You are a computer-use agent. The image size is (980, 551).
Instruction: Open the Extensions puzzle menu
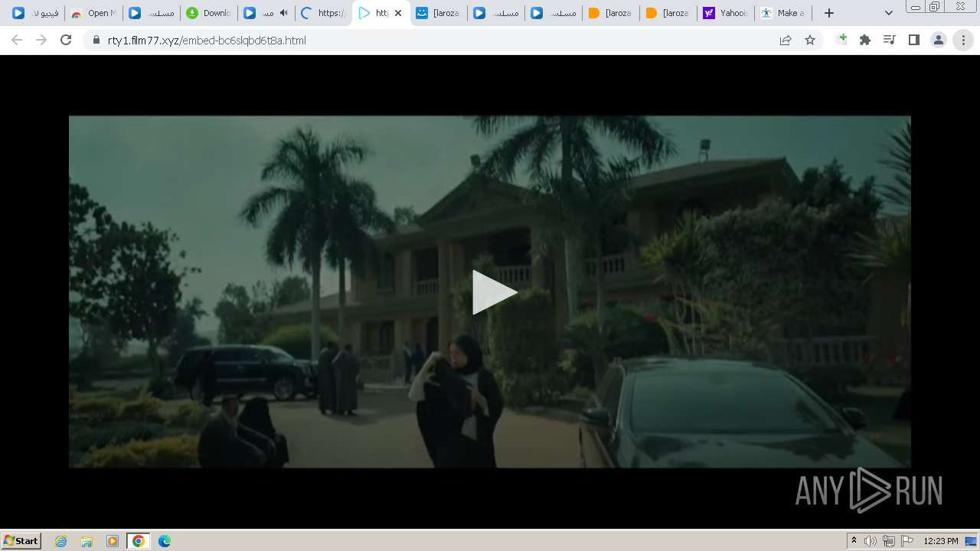[865, 40]
